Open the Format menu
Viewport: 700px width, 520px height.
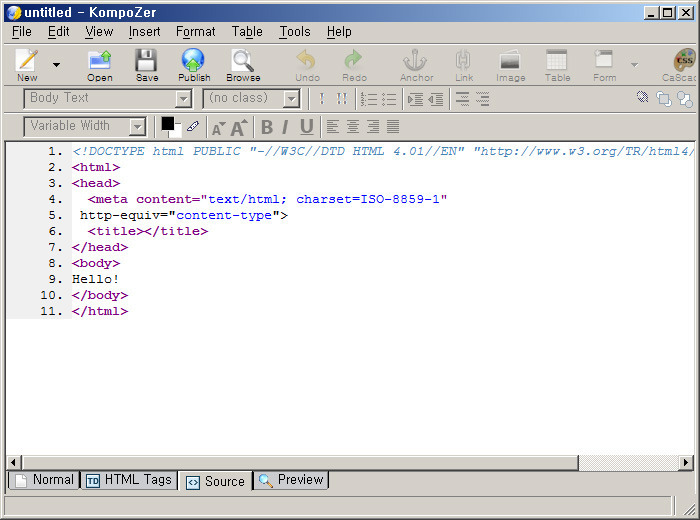tap(196, 32)
